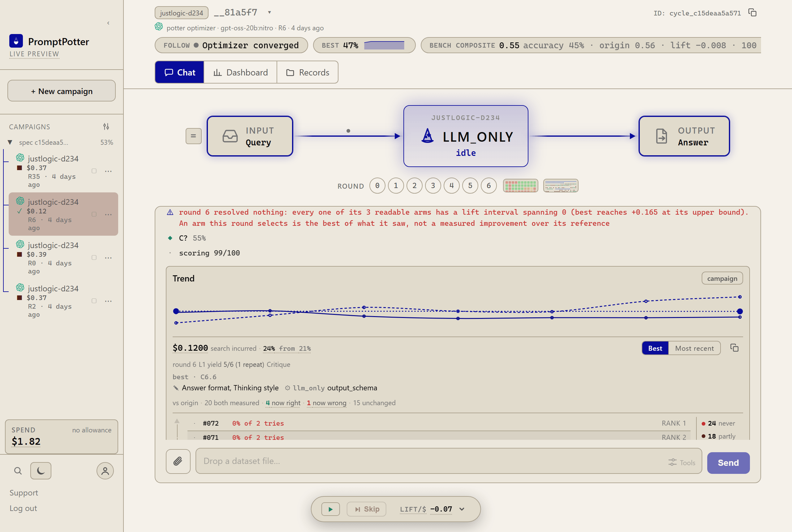792x532 pixels.
Task: Open the Tools options in input
Action: coord(682,462)
